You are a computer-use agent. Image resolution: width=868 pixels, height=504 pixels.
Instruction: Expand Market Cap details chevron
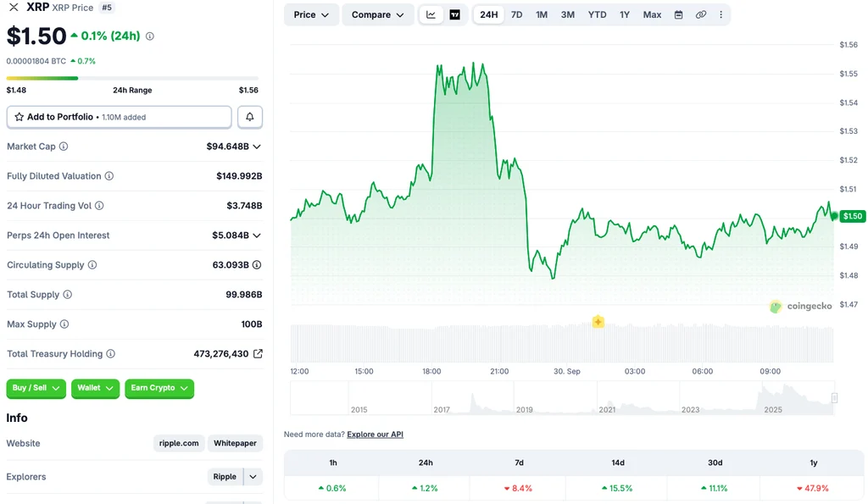tap(257, 147)
